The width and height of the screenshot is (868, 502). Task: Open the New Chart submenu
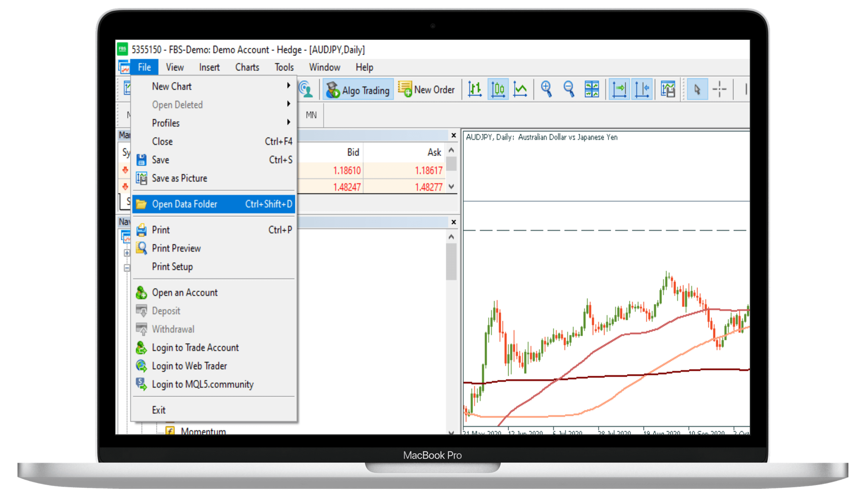[214, 86]
